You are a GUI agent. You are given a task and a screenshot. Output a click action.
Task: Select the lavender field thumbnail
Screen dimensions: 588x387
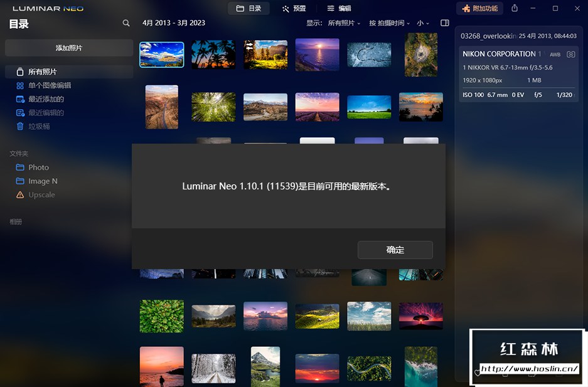318,107
